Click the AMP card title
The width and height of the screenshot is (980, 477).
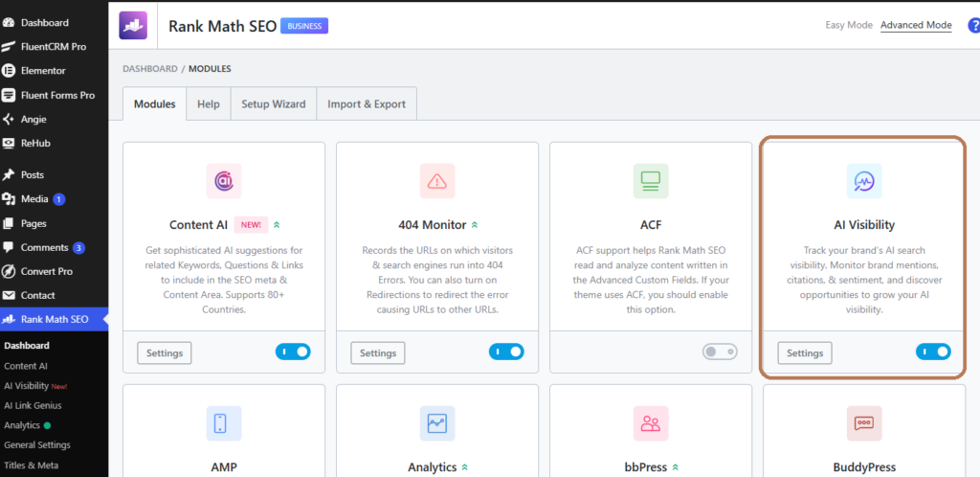tap(224, 467)
